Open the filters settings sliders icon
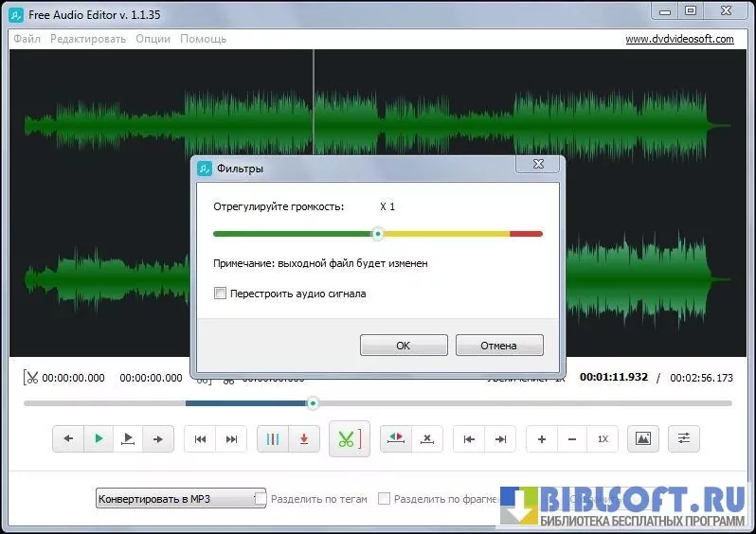The height and width of the screenshot is (534, 756). coord(683,439)
